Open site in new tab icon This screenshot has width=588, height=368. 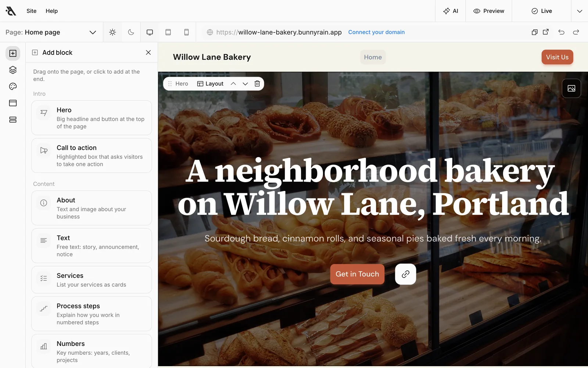tap(546, 32)
